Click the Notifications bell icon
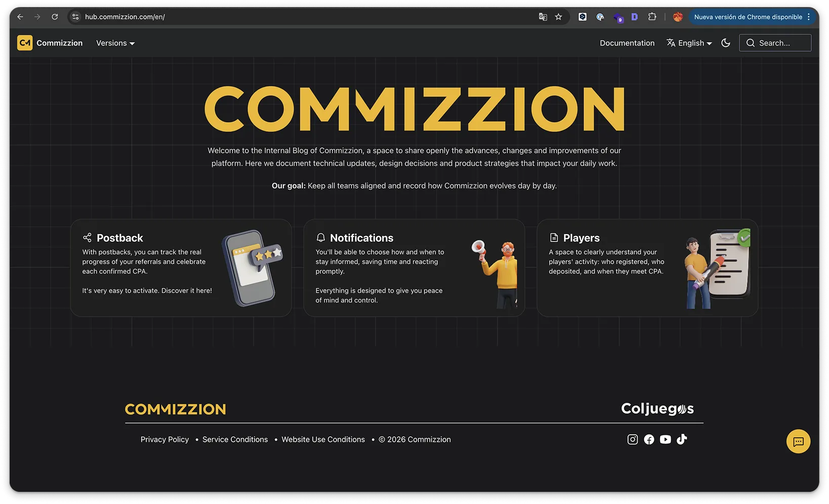 [x=320, y=238]
